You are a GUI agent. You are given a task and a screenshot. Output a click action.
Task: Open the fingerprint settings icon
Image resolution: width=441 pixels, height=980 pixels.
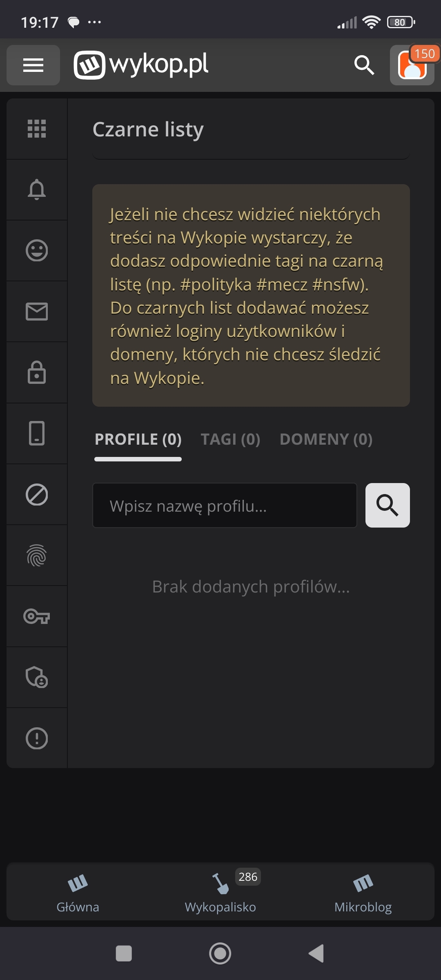click(37, 555)
